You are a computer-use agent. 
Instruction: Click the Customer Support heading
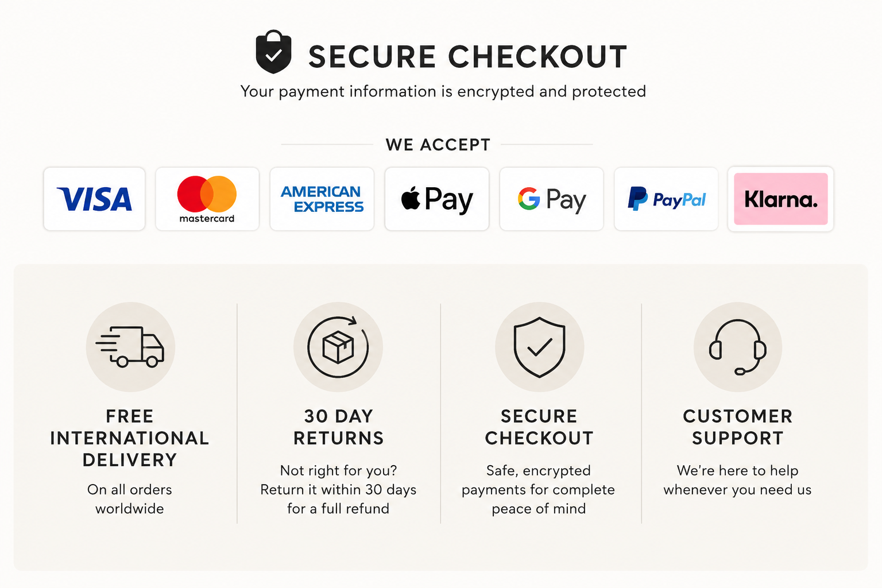738,427
